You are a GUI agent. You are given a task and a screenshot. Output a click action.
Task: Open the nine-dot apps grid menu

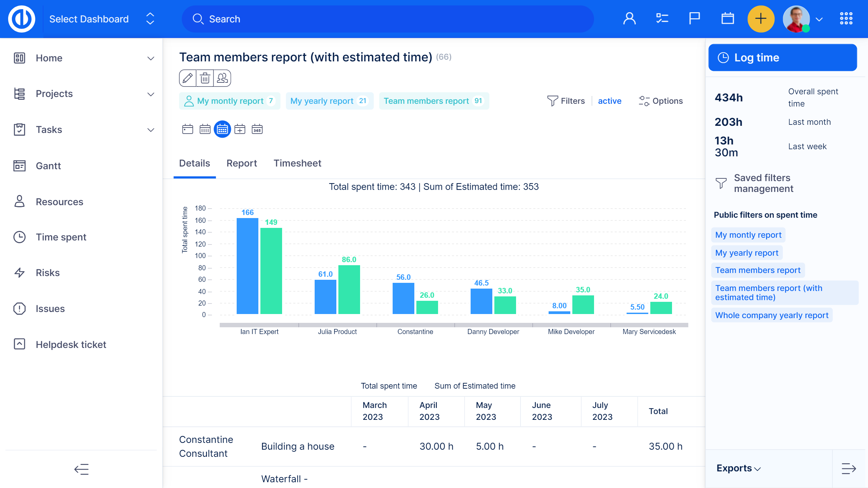coord(846,19)
